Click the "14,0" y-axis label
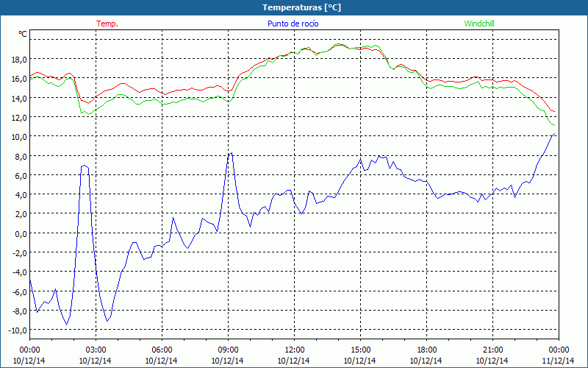Viewport: 588px width, 368px height. click(x=20, y=99)
